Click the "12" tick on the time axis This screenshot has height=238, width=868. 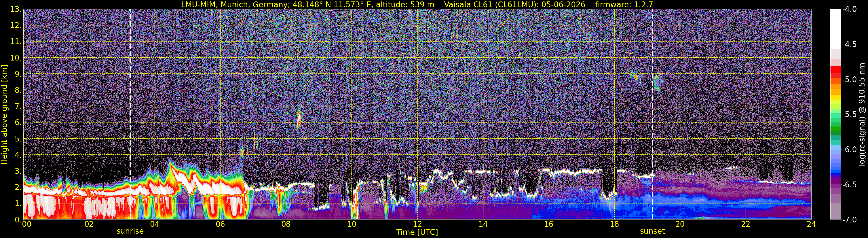[417, 224]
